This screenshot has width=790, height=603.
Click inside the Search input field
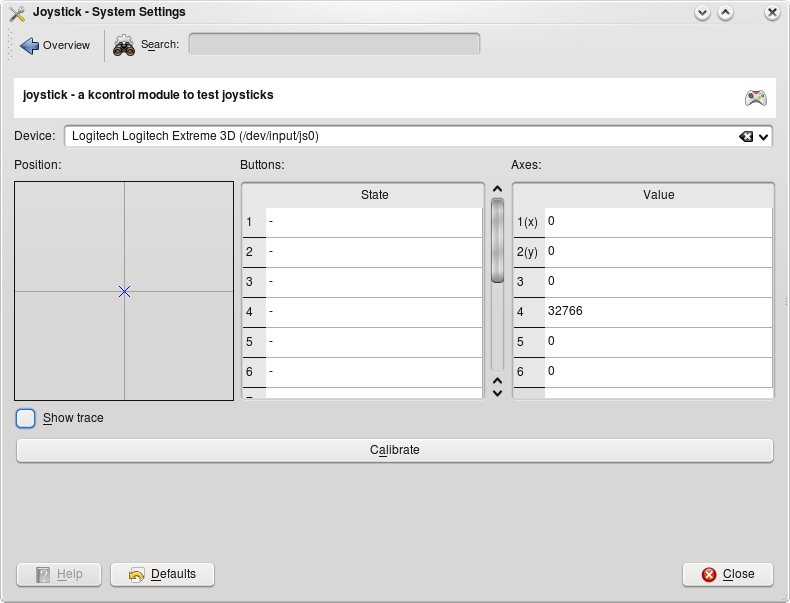coord(334,44)
